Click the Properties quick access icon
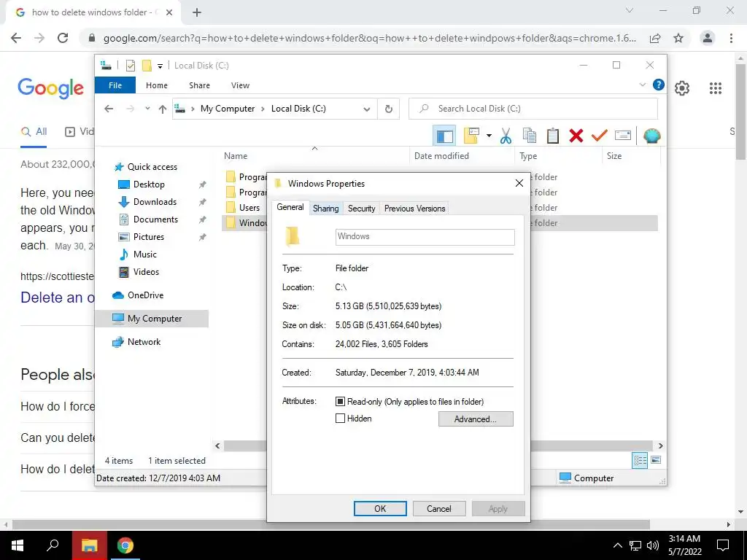Screen dimensions: 747x560 (x=130, y=66)
